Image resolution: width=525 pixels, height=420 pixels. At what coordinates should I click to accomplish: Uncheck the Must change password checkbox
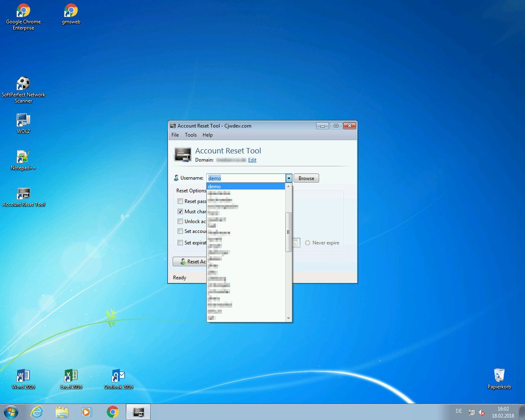tap(180, 212)
